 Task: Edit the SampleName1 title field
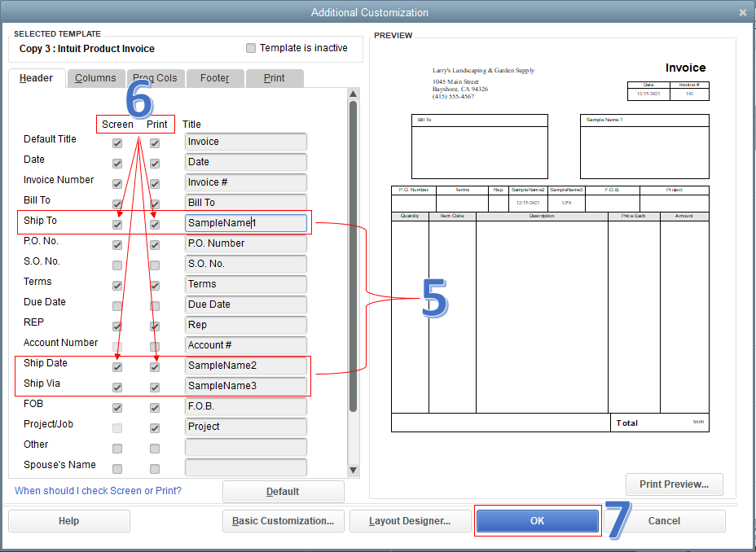[245, 222]
